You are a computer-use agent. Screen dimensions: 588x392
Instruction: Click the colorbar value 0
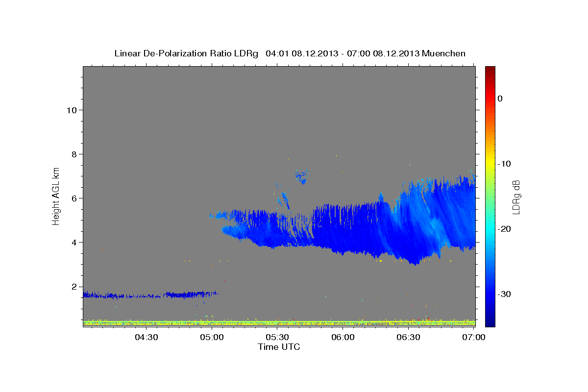click(500, 98)
